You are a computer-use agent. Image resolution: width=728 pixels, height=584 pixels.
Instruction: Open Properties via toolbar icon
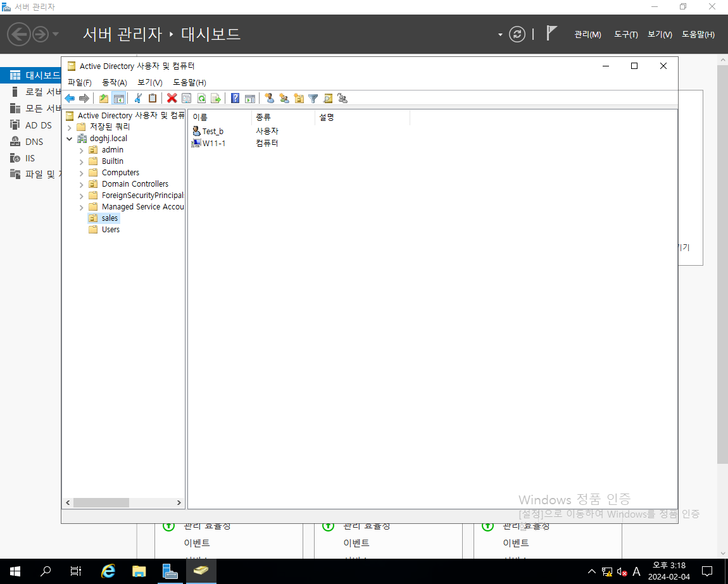pos(187,99)
